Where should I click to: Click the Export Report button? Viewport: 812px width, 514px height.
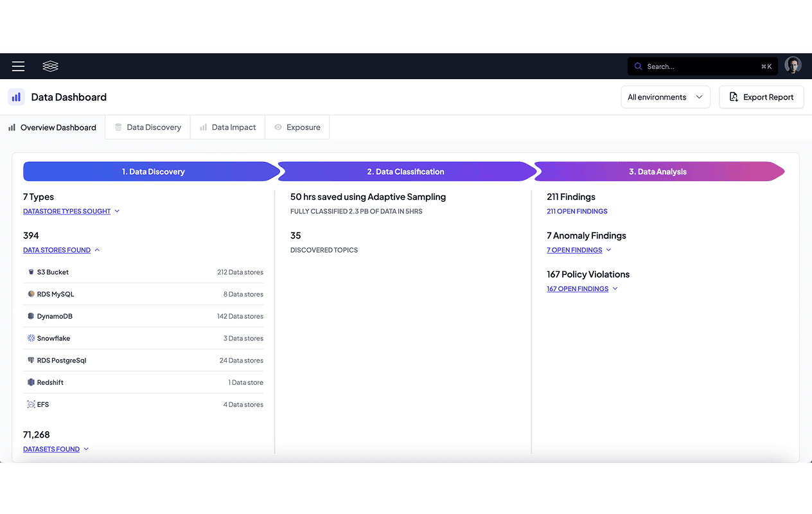point(761,96)
